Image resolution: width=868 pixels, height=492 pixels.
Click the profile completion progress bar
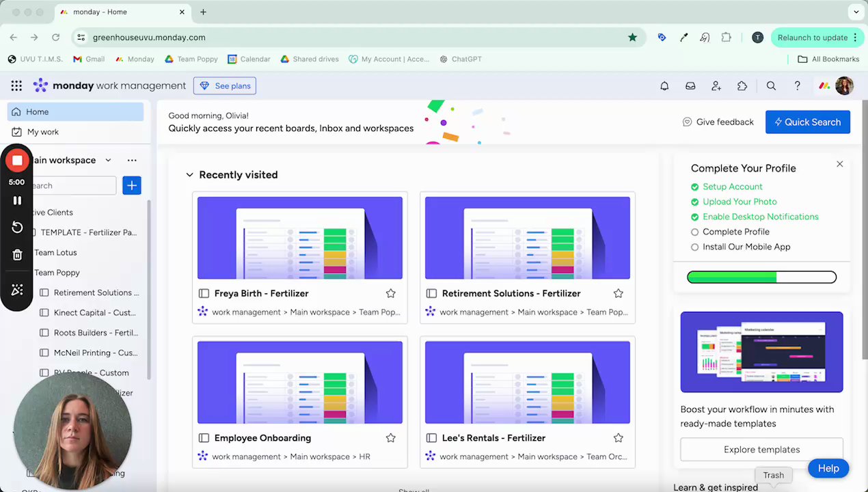click(761, 277)
